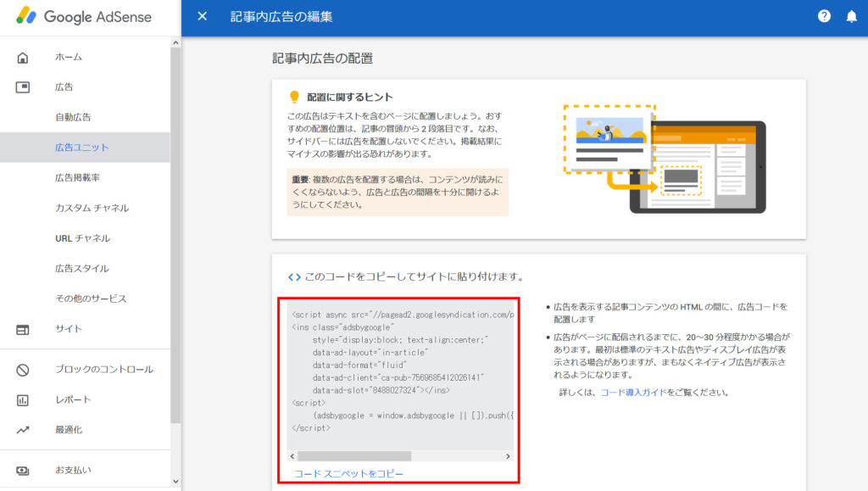868x491 pixels.
Task: Click the sidebar vertical scrollbar thumb
Action: 175,235
